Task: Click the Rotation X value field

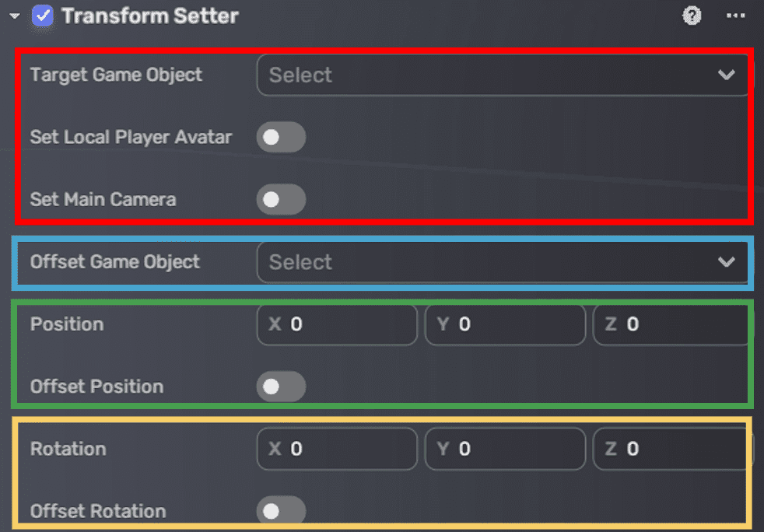Action: [335, 449]
